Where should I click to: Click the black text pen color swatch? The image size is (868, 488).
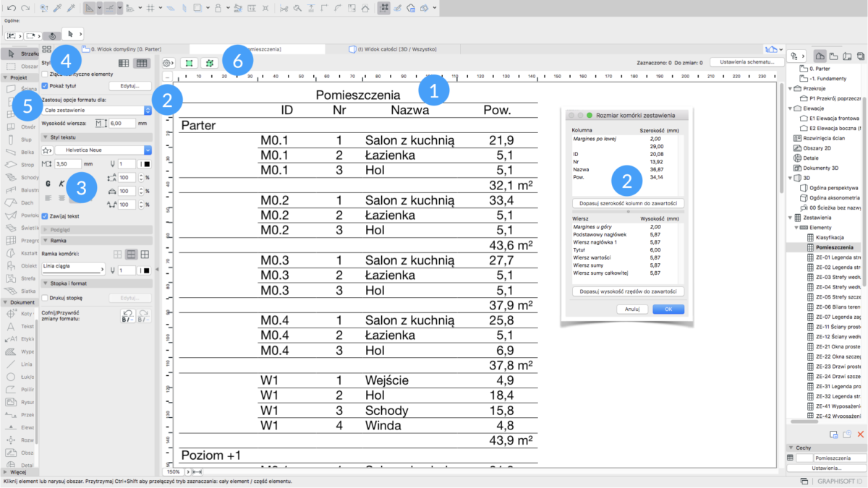(x=145, y=164)
